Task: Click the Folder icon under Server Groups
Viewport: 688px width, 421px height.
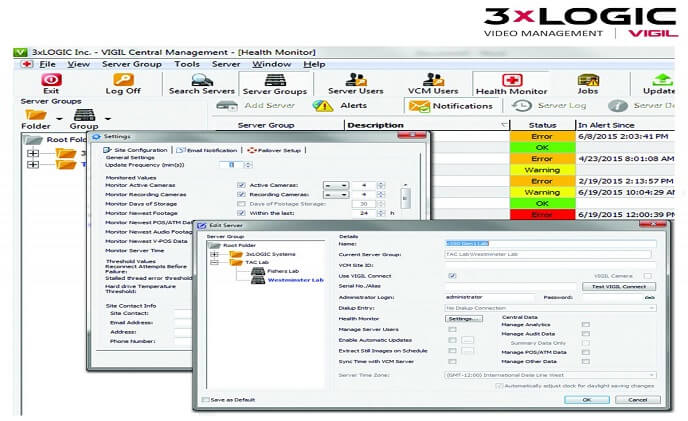Action: (36, 115)
